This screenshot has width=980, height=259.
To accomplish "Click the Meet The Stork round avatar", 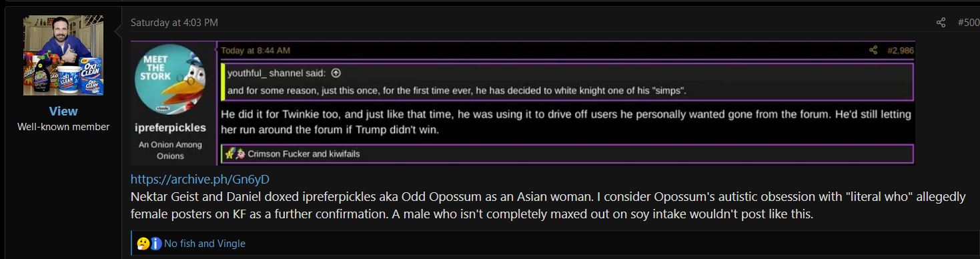I will pos(173,79).
